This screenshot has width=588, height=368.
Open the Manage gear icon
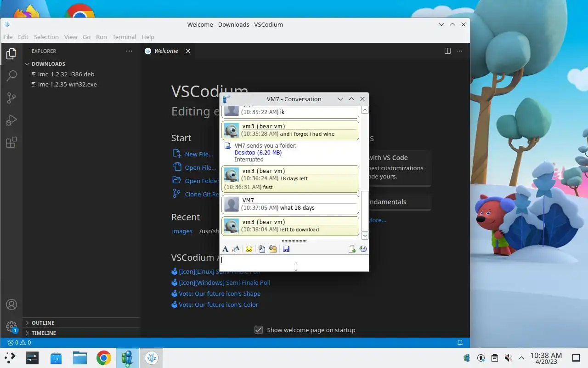(x=11, y=327)
